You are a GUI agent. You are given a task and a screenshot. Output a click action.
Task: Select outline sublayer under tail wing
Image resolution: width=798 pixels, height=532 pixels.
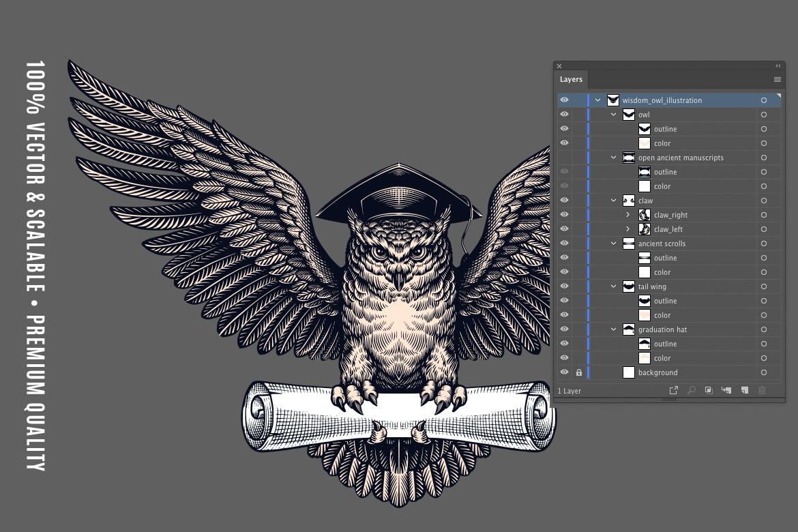pos(669,301)
